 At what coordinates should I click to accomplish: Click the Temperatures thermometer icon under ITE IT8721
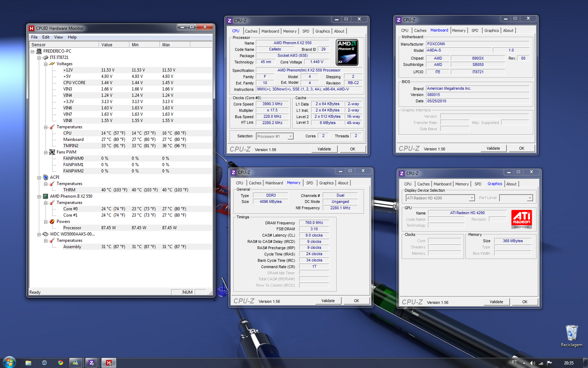pyautogui.click(x=52, y=127)
